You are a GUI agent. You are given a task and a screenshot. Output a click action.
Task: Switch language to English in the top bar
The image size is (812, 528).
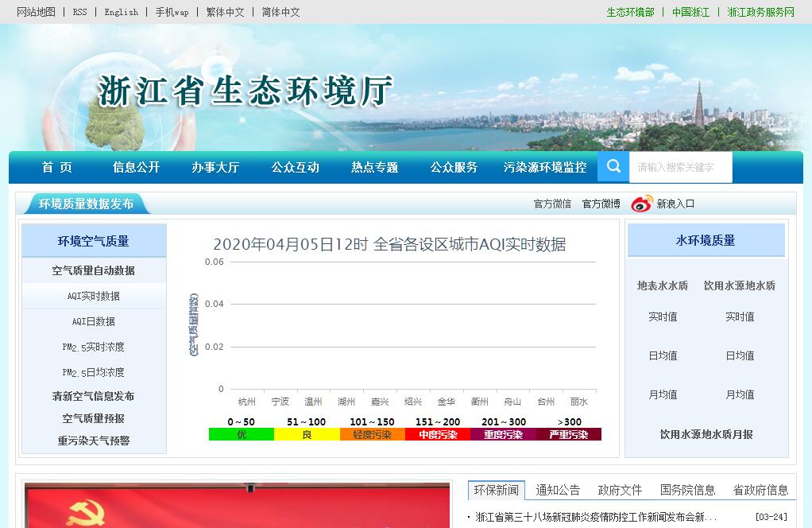[121, 12]
